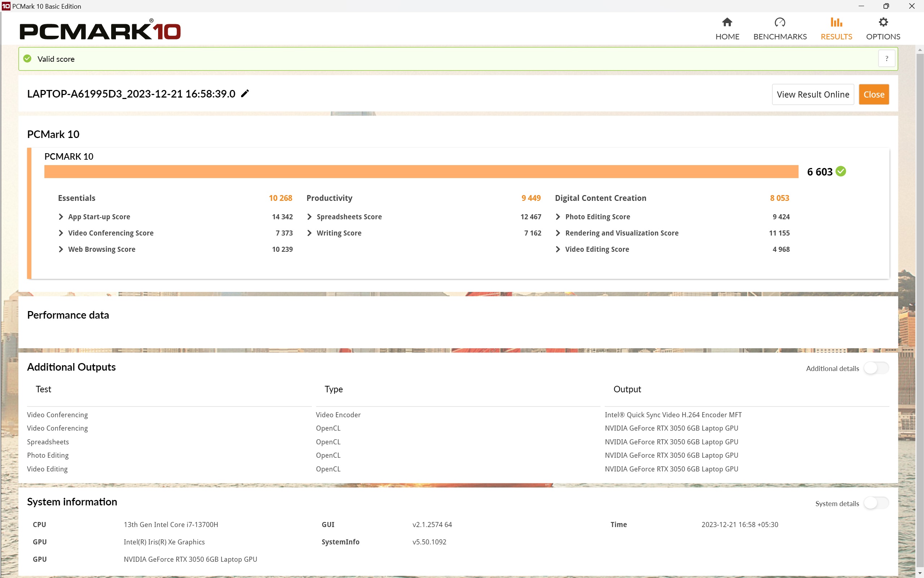Click the pencil icon to rename result

tap(245, 93)
